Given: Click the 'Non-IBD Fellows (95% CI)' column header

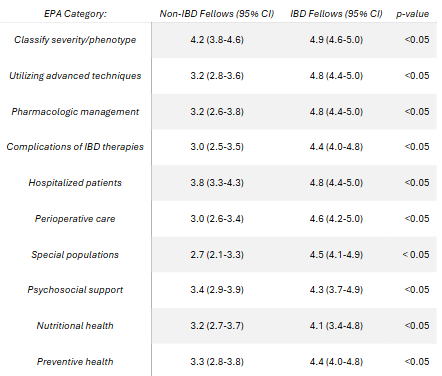Looking at the screenshot, I should tap(217, 14).
